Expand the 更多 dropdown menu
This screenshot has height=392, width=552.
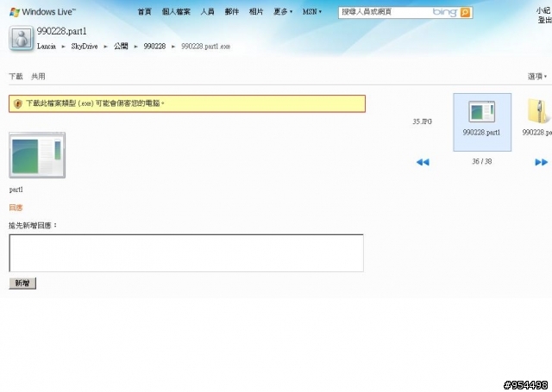283,11
